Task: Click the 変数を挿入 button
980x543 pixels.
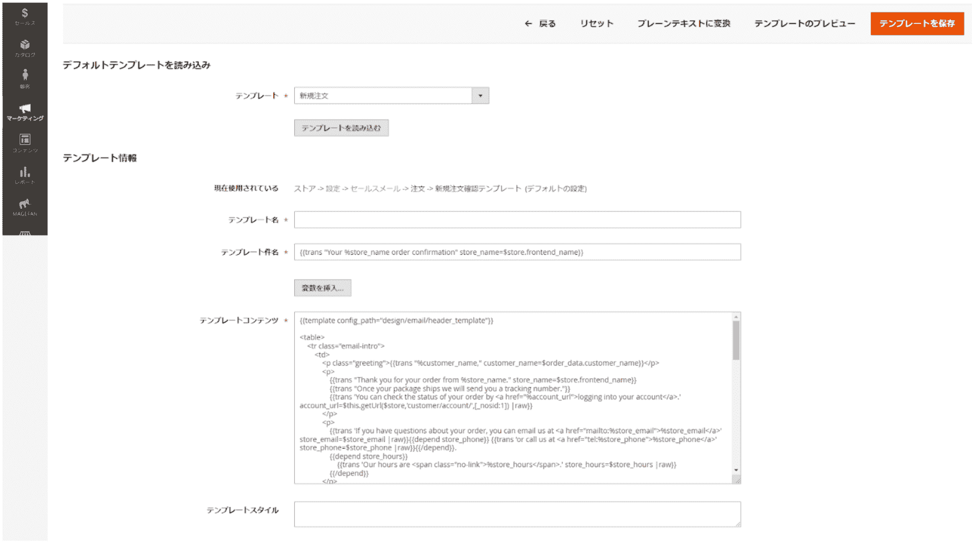Action: point(323,288)
